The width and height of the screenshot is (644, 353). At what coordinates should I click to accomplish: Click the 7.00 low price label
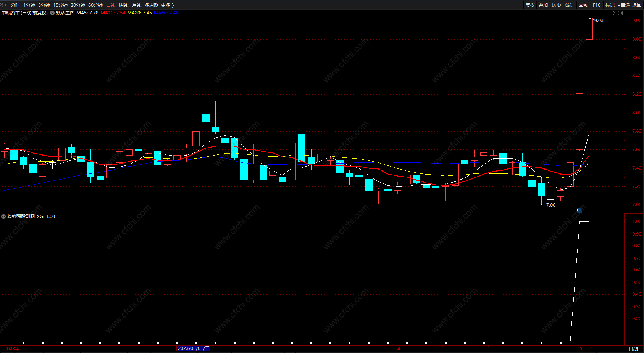pos(551,205)
